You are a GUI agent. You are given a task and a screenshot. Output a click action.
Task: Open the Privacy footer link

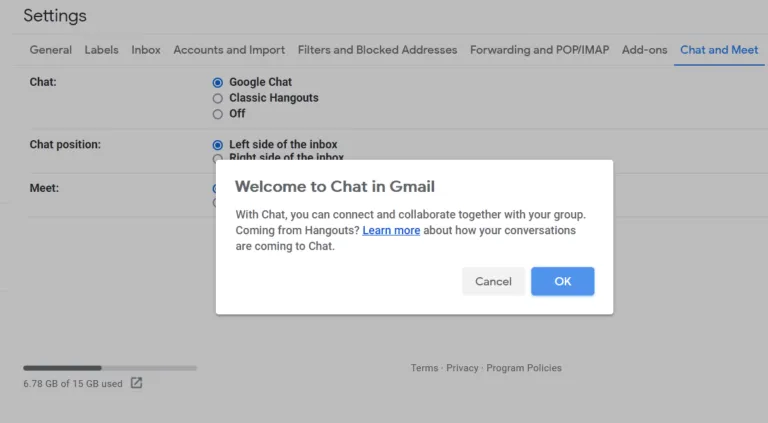pos(462,368)
